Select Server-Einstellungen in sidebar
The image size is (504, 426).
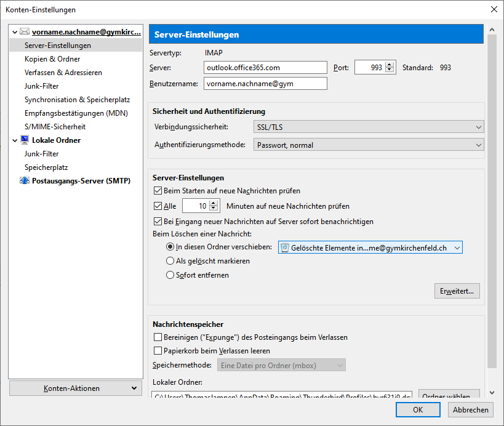(x=76, y=46)
